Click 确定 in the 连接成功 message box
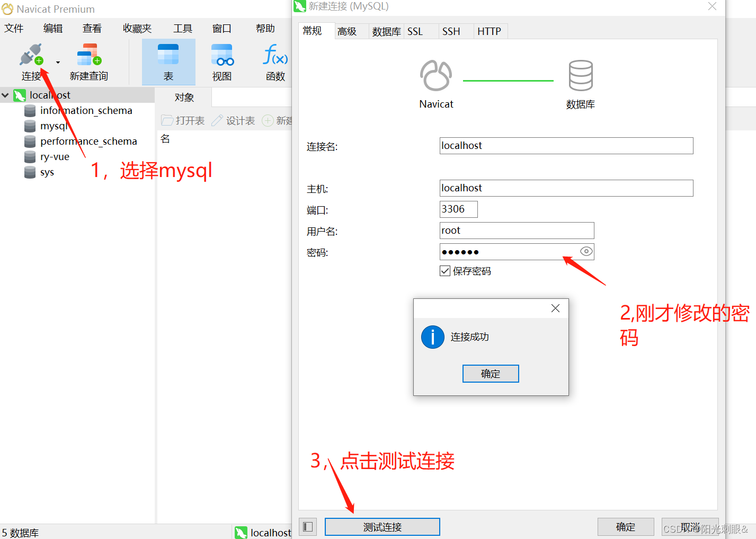756x539 pixels. point(491,374)
